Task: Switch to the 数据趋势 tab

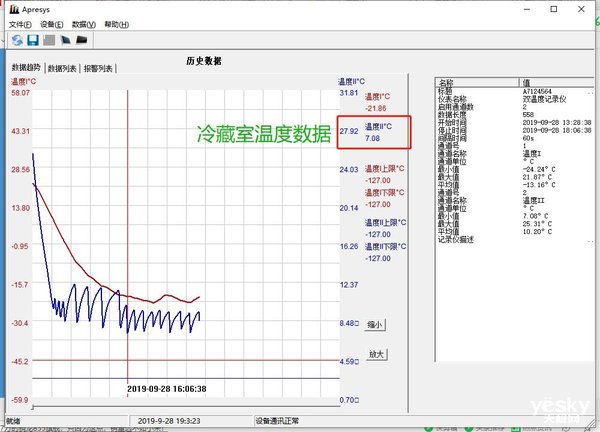Action: 26,67
